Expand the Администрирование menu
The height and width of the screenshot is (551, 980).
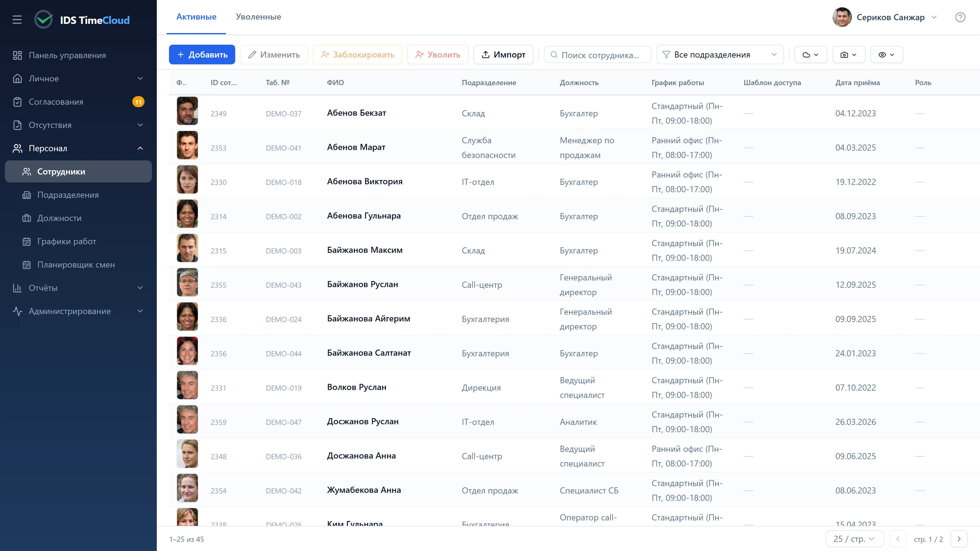pyautogui.click(x=78, y=311)
